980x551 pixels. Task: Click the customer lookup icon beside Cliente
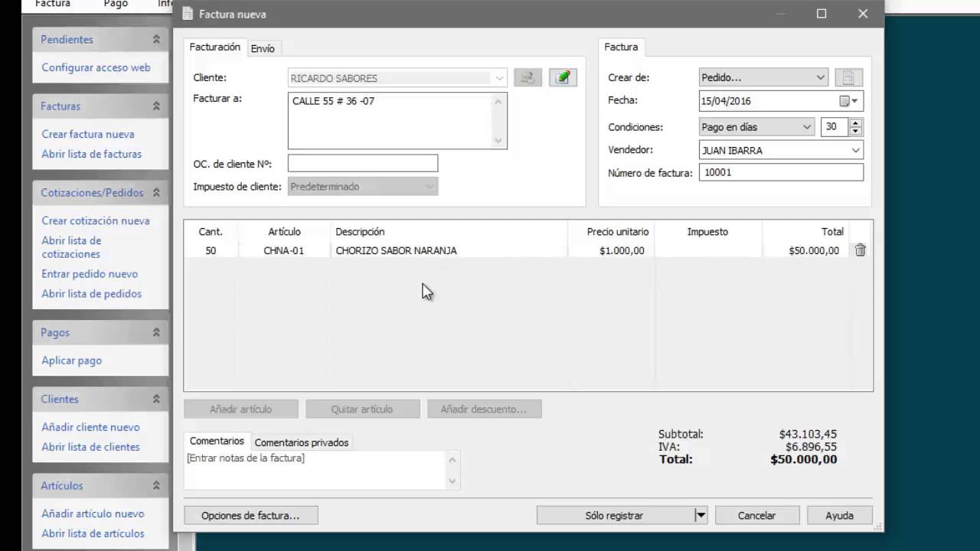click(528, 77)
